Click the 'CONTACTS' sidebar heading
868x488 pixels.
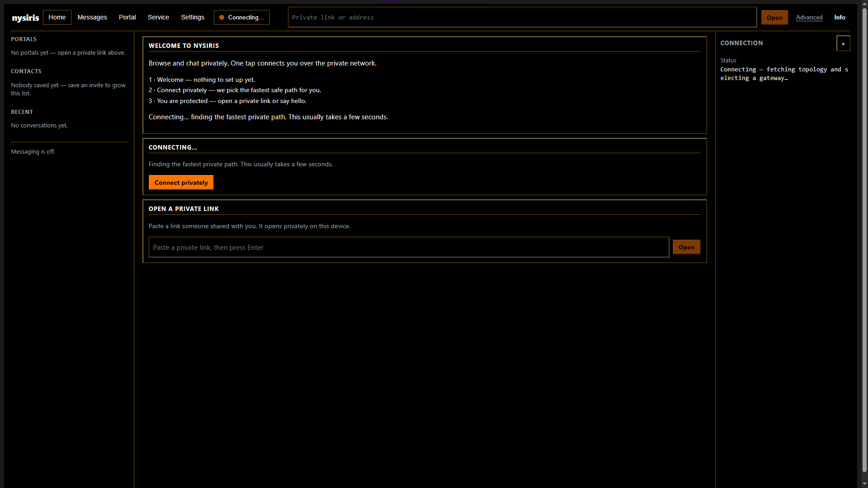pyautogui.click(x=26, y=71)
